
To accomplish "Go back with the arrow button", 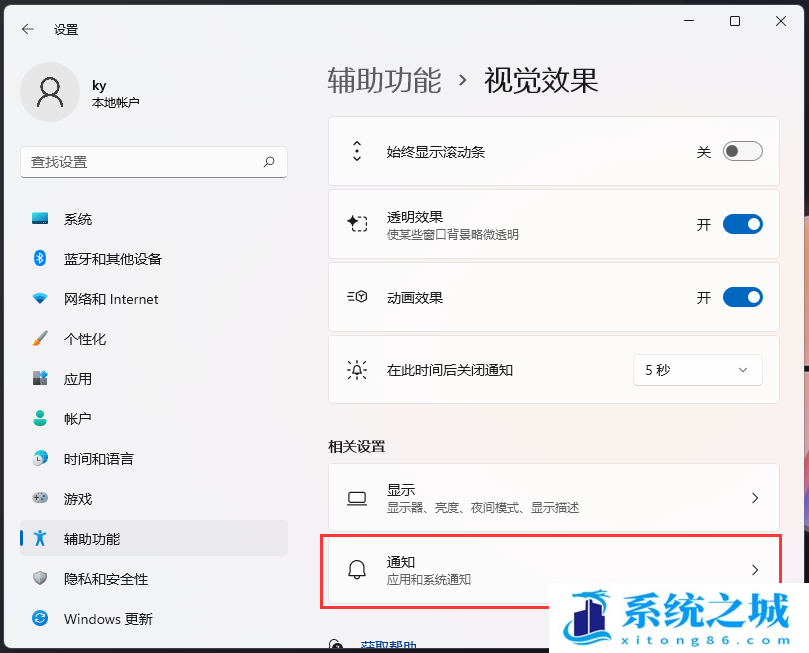I will (28, 29).
